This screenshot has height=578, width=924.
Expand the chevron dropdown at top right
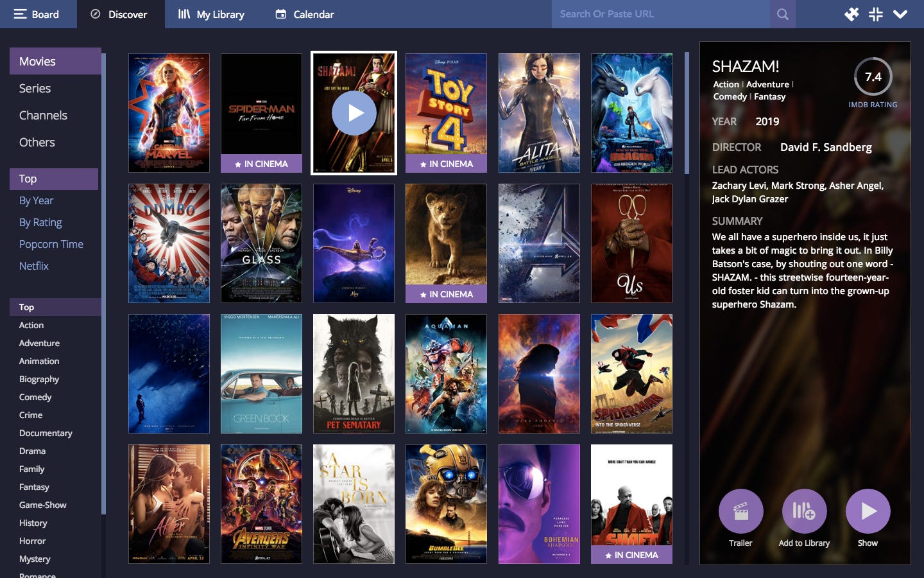coord(901,13)
